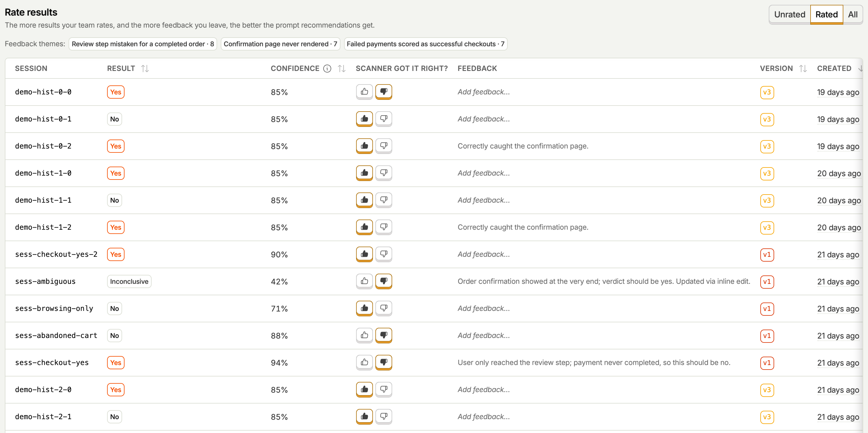This screenshot has height=433, width=868.
Task: Add feedback for demo-hist-0-1
Action: 484,119
